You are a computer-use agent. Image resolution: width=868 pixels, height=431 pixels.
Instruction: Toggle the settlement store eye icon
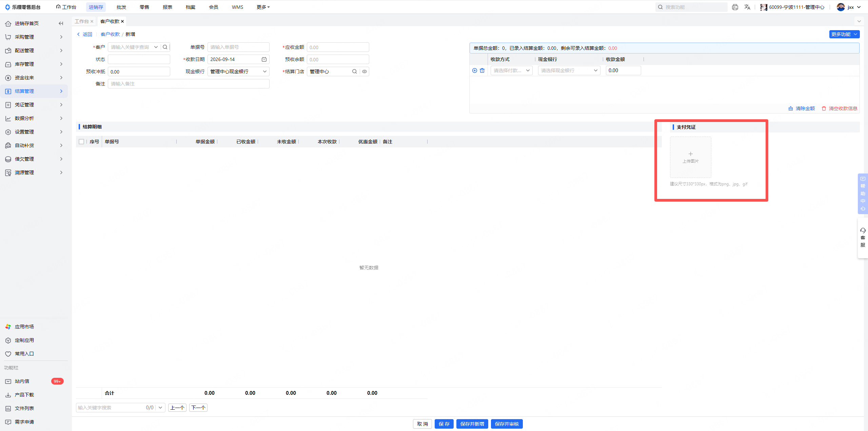(364, 71)
